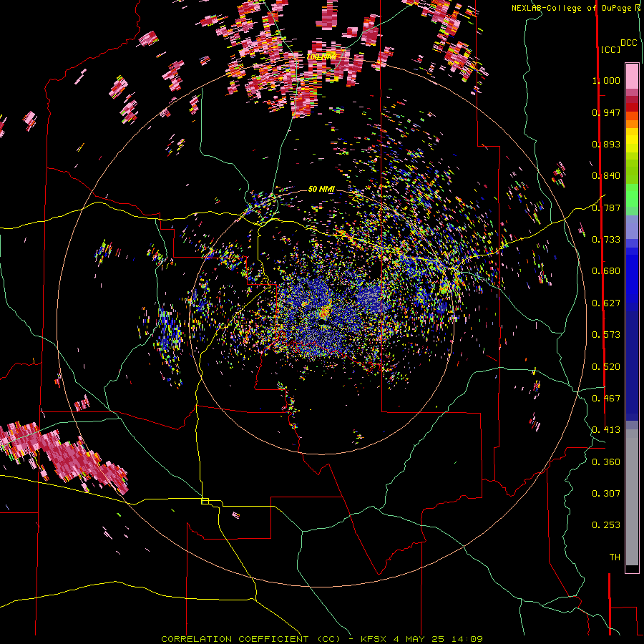Select the 0.467 legend value

pos(606,399)
